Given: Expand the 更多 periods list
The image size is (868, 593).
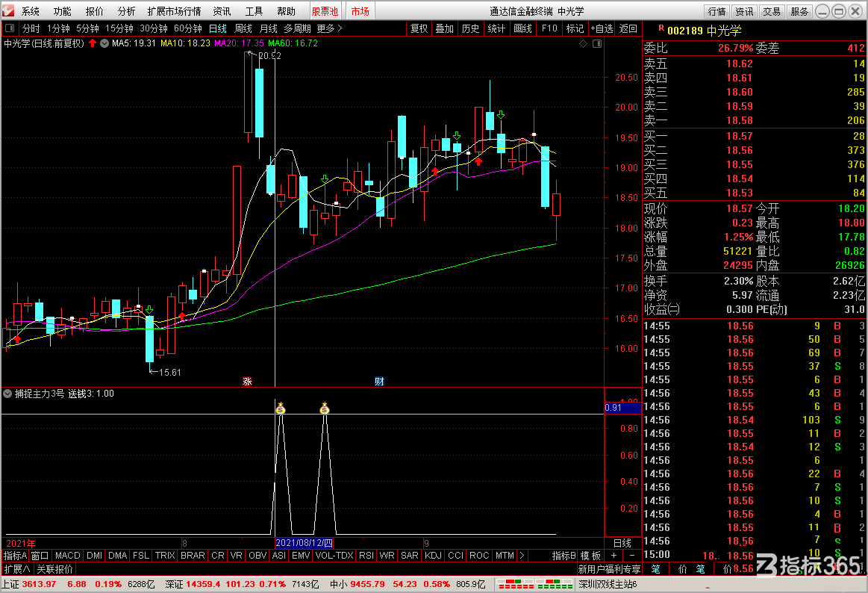Looking at the screenshot, I should click(329, 28).
